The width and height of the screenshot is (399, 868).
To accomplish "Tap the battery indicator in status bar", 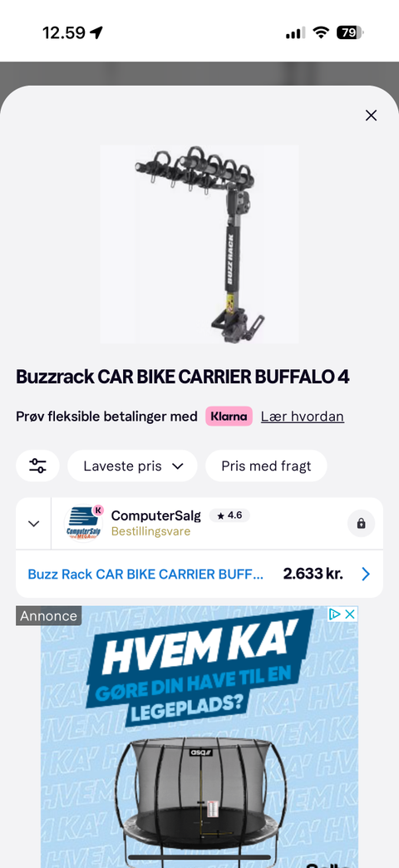I will click(x=350, y=32).
